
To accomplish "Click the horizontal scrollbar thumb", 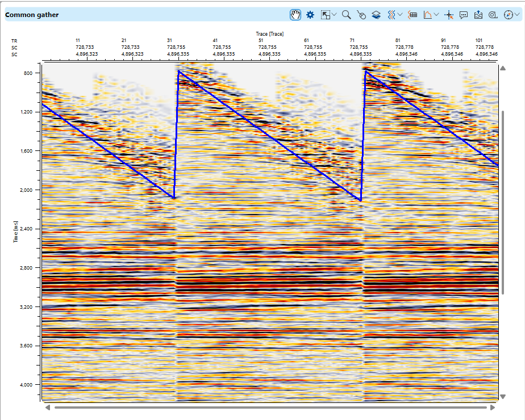I will (270, 407).
